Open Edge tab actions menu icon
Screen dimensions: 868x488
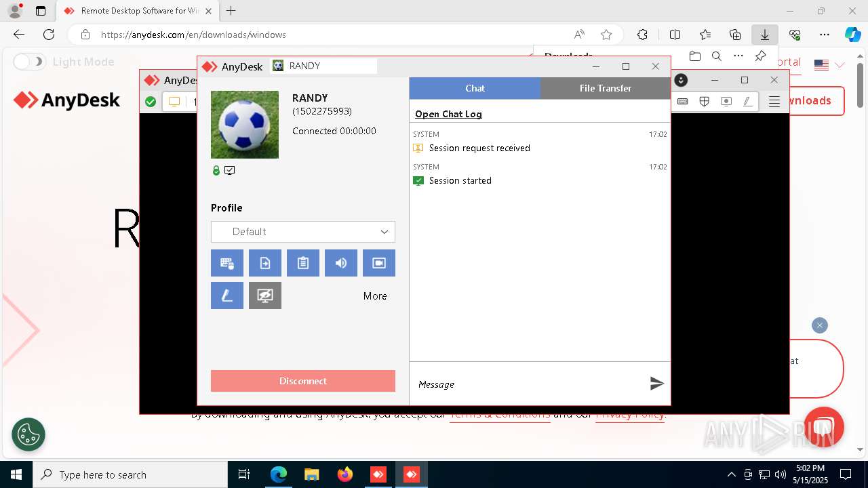(x=41, y=11)
